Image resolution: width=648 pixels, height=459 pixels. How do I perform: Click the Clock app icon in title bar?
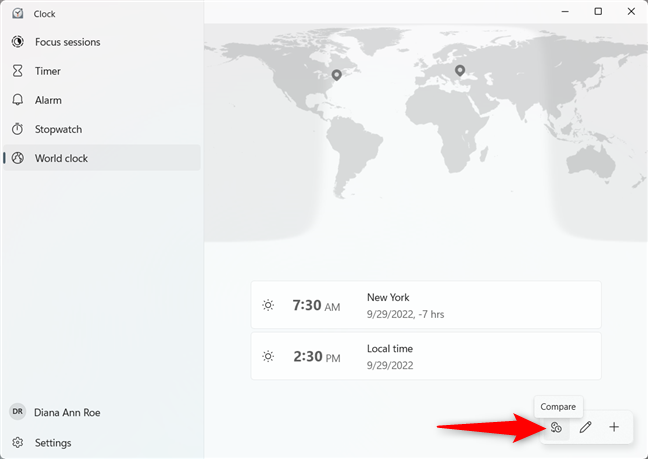pos(18,14)
